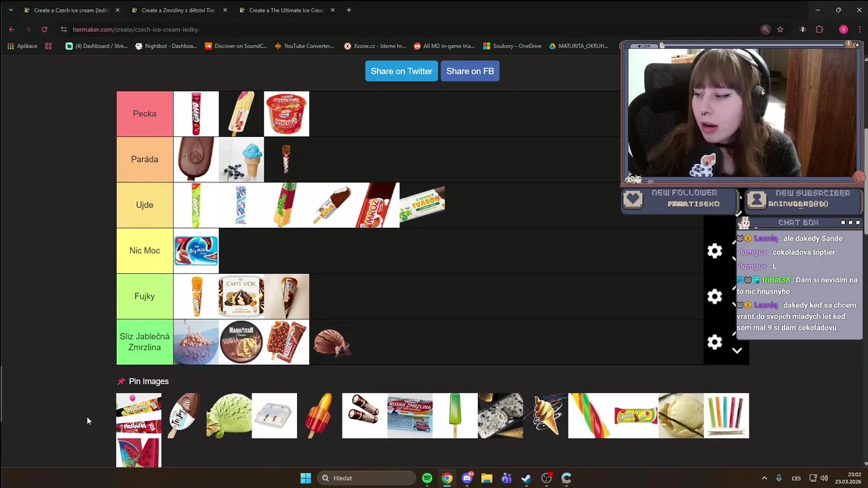The height and width of the screenshot is (488, 868).
Task: Click the Hledat taskbar search box
Action: 366,478
